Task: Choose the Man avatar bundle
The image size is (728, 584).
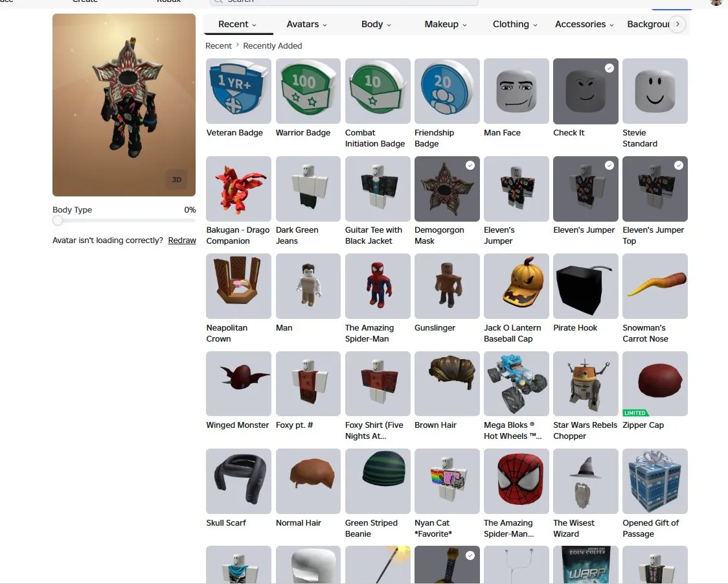Action: 308,286
